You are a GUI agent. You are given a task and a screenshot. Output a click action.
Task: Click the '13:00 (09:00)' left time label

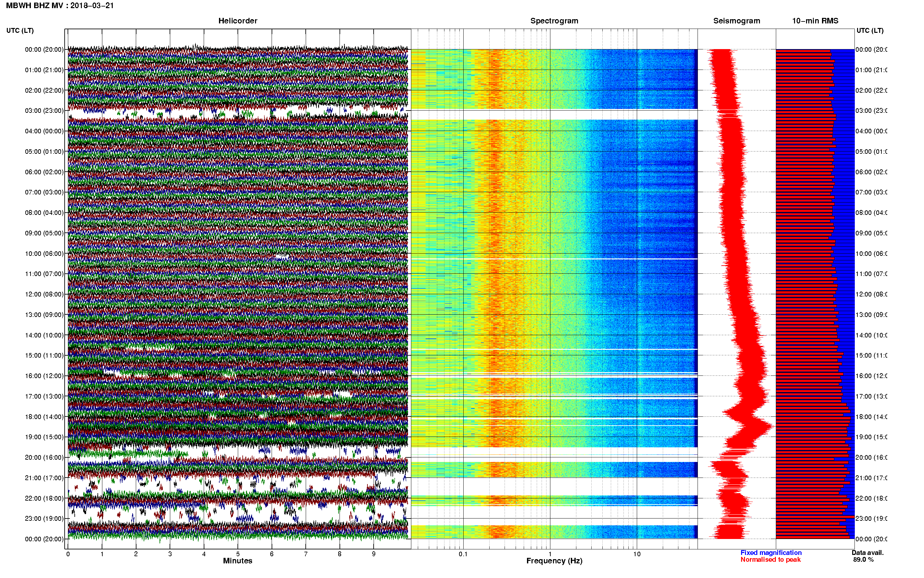point(44,315)
